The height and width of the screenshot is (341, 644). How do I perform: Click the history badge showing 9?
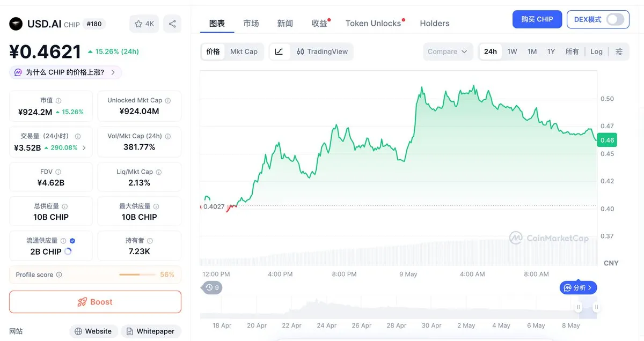pyautogui.click(x=212, y=287)
